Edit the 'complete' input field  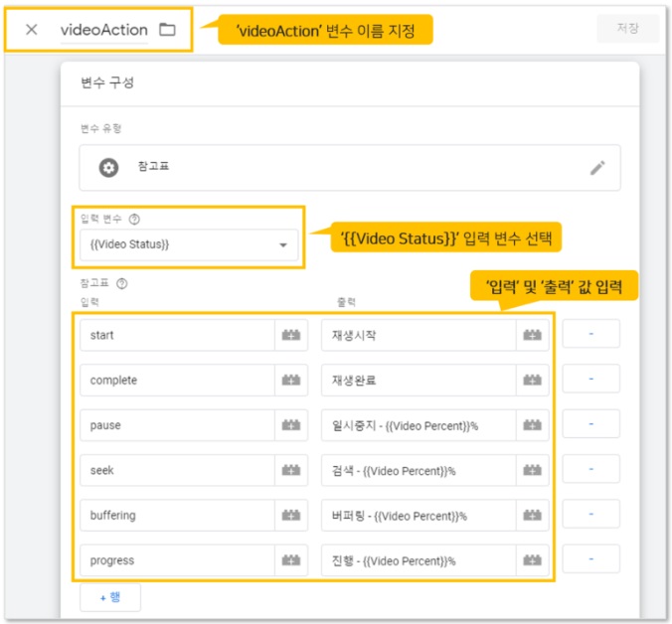pyautogui.click(x=177, y=381)
